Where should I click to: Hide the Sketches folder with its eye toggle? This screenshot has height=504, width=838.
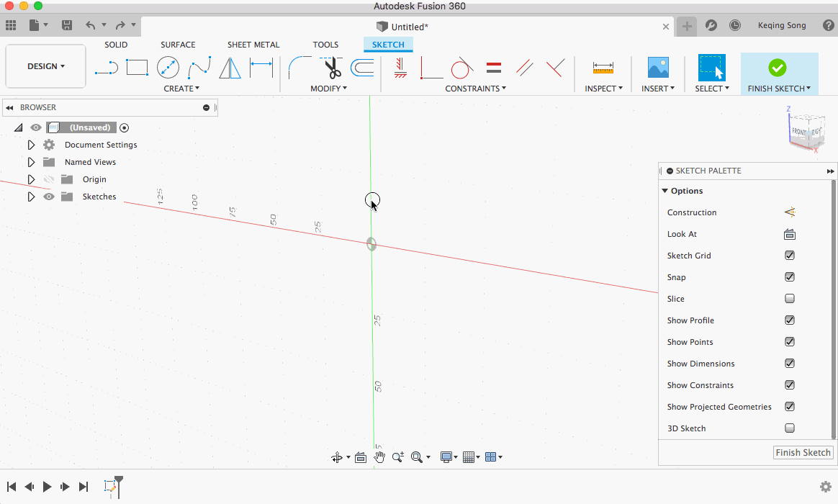(48, 196)
